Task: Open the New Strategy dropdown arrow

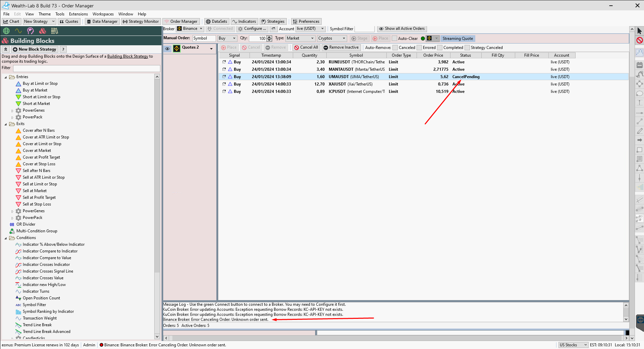Action: [x=53, y=21]
